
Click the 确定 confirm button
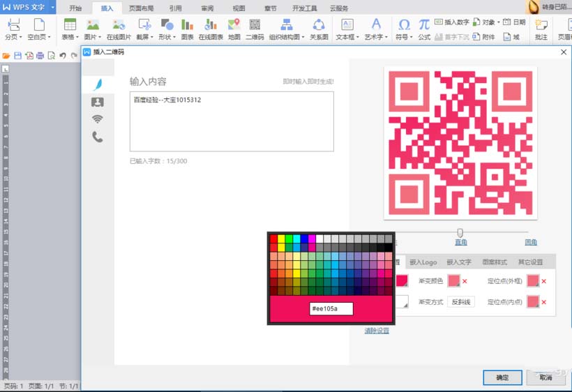click(502, 377)
